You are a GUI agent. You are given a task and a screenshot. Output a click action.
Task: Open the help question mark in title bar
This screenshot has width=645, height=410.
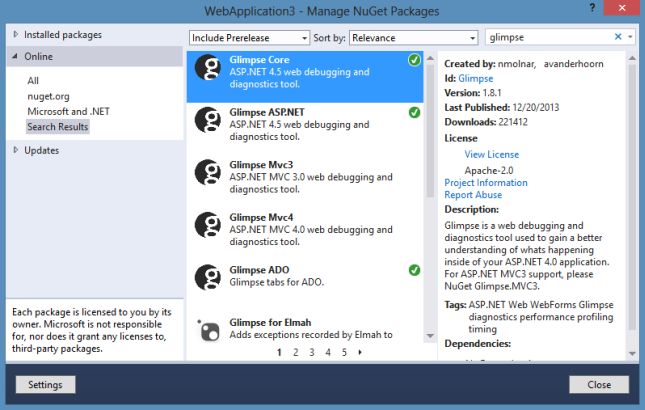coord(592,8)
